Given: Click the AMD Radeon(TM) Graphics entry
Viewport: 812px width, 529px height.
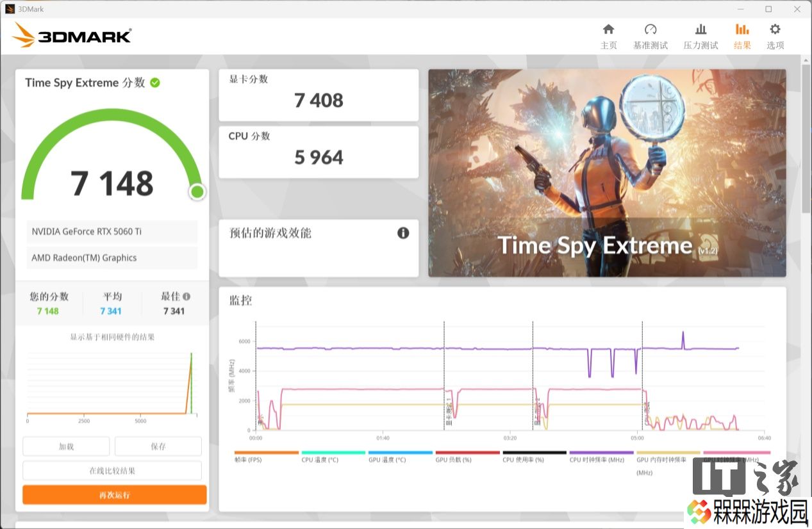Looking at the screenshot, I should pos(112,257).
